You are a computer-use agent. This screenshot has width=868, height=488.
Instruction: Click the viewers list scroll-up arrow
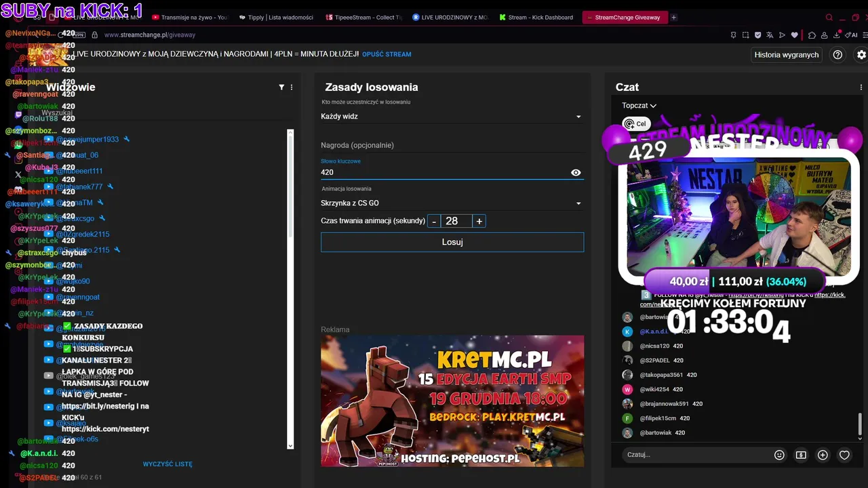(x=290, y=133)
